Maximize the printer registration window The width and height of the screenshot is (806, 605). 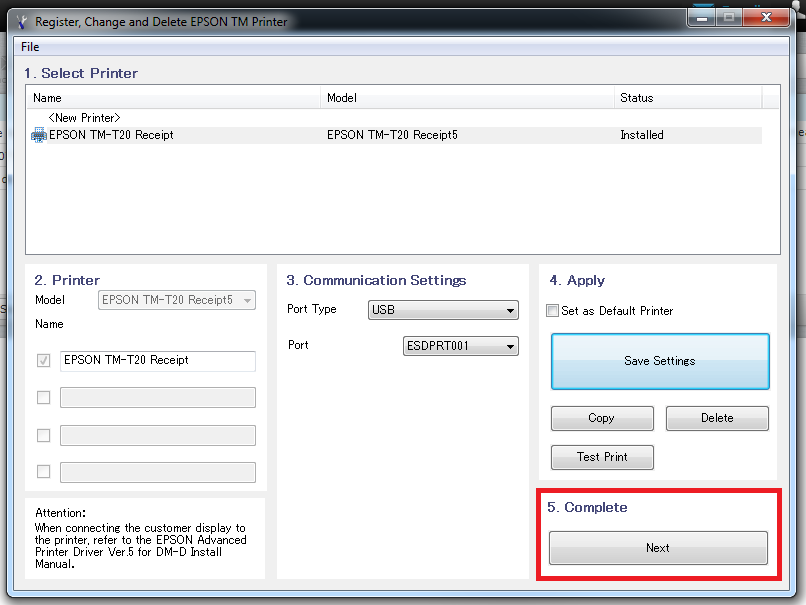[729, 18]
